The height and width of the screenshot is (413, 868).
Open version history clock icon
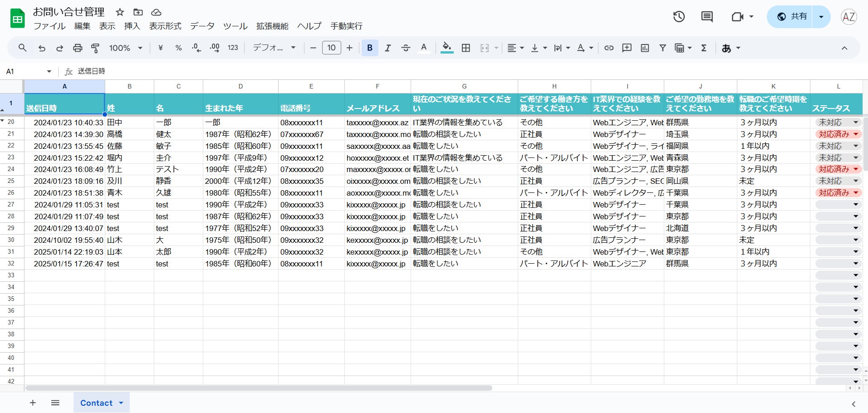tap(679, 17)
